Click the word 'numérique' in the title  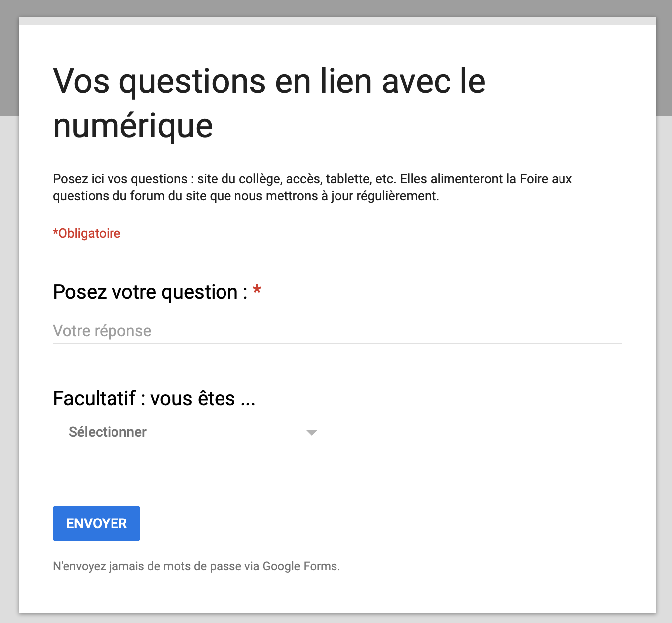tap(133, 126)
